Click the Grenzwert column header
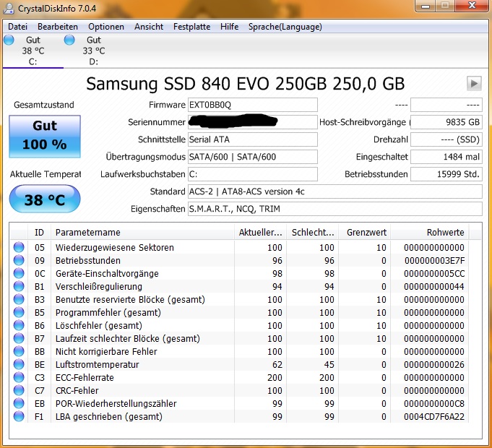This screenshot has width=492, height=448. pos(365,232)
